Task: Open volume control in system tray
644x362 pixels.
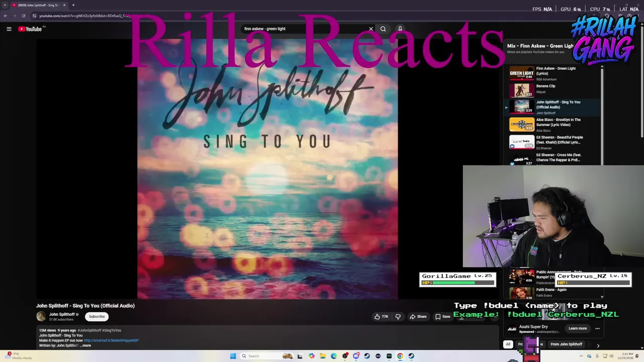Action: click(x=611, y=356)
